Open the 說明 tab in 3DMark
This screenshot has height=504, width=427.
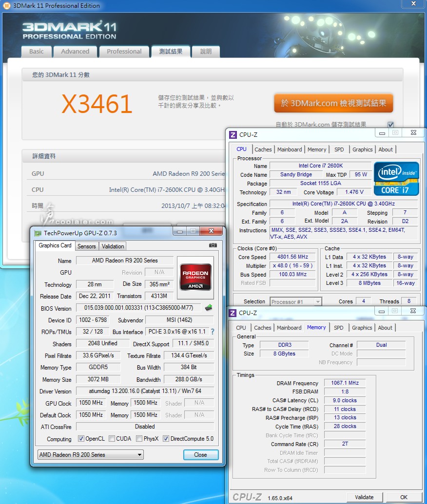pos(206,52)
